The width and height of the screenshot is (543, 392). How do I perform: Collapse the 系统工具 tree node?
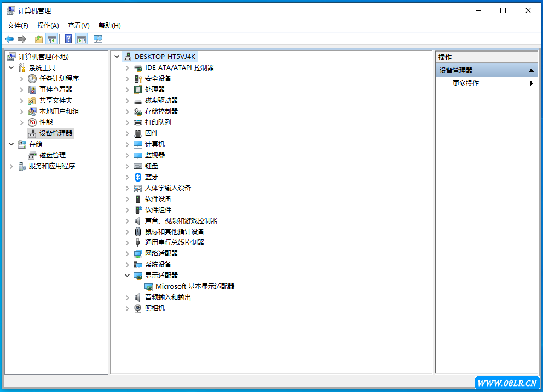11,67
